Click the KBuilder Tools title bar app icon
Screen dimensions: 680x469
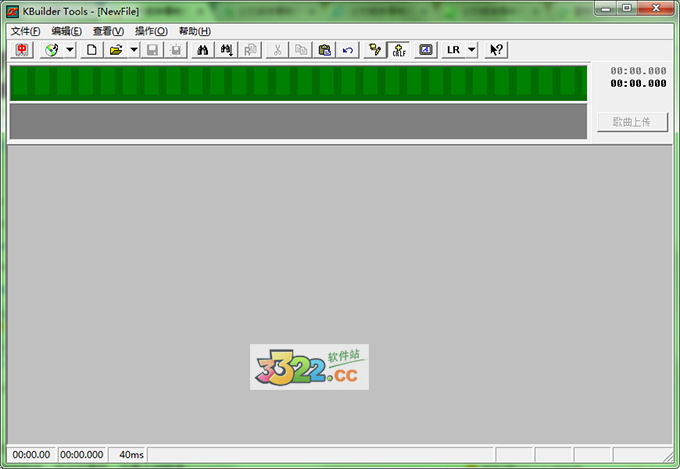(x=13, y=12)
